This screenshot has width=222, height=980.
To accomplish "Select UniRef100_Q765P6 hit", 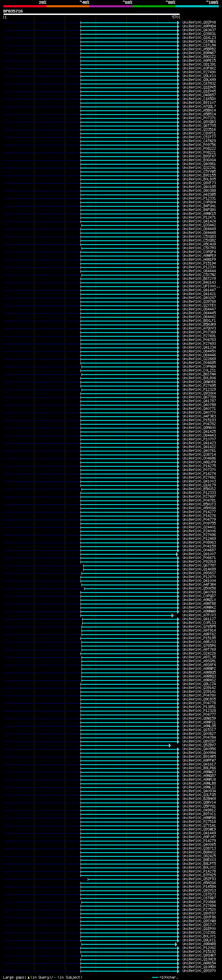I will 199,646.
